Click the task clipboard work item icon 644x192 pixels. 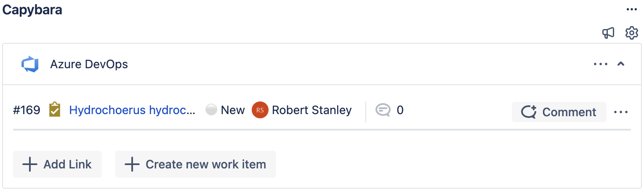pyautogui.click(x=54, y=110)
